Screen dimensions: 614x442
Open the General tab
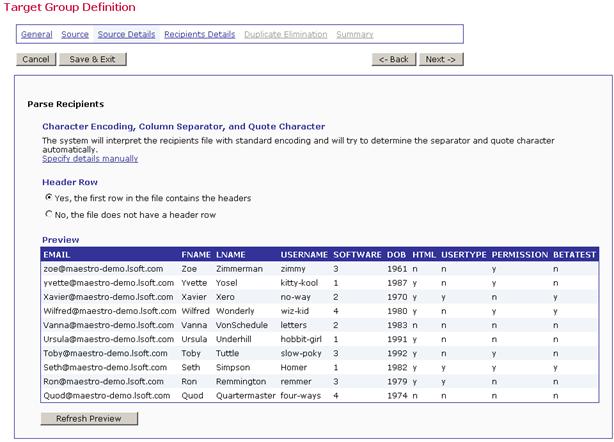[x=37, y=34]
